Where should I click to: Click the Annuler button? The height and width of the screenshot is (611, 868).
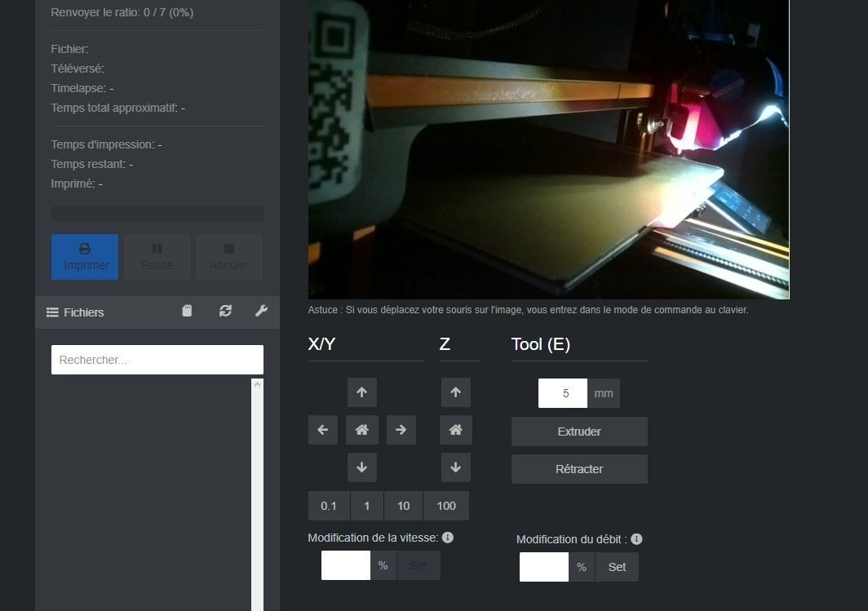click(229, 257)
